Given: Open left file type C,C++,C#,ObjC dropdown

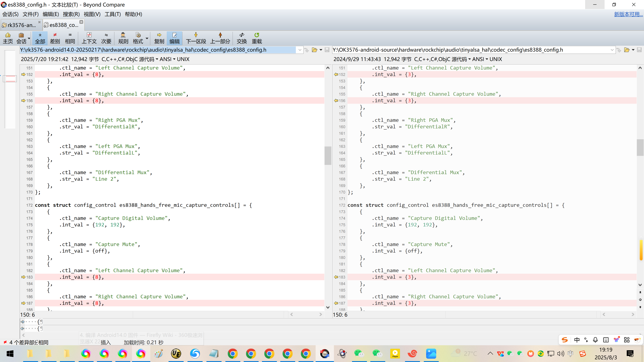Looking at the screenshot, I should coord(130,59).
